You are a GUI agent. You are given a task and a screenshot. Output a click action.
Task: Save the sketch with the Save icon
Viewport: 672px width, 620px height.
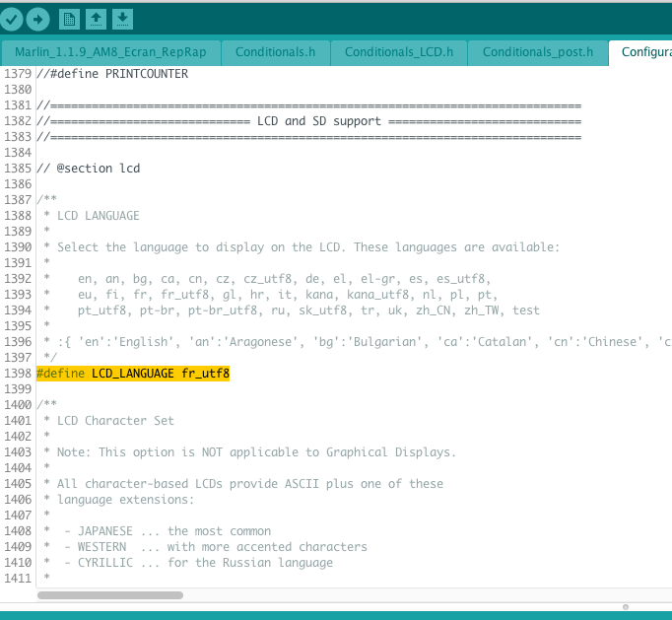click(x=122, y=20)
